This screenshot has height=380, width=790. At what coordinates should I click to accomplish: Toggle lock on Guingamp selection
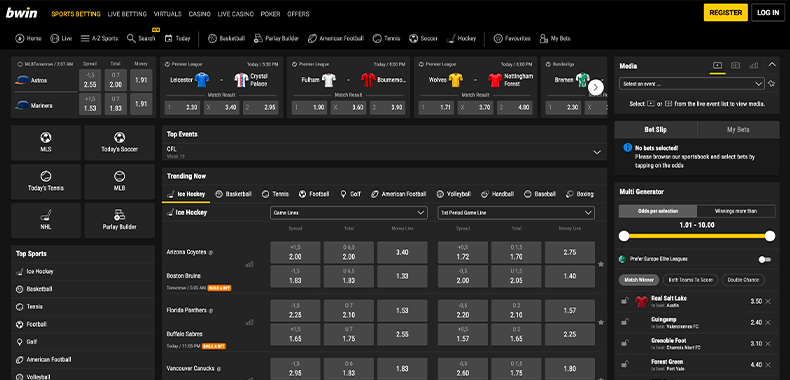pyautogui.click(x=625, y=322)
